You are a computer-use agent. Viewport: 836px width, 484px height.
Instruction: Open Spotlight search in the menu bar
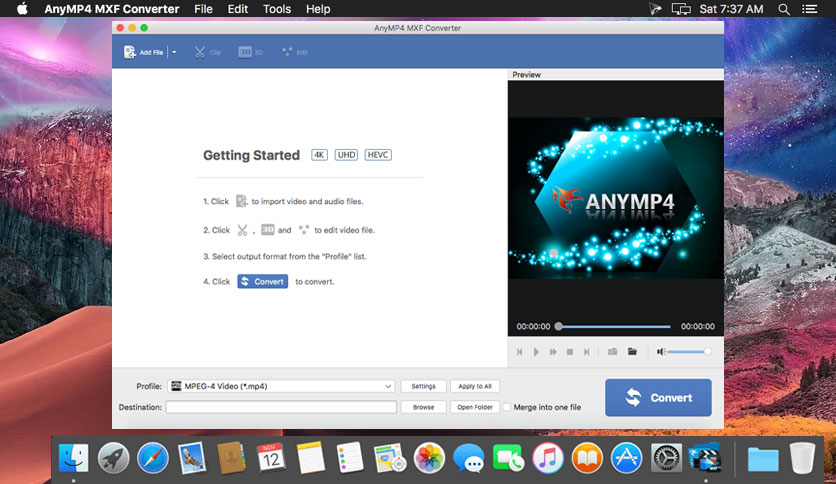(x=784, y=9)
